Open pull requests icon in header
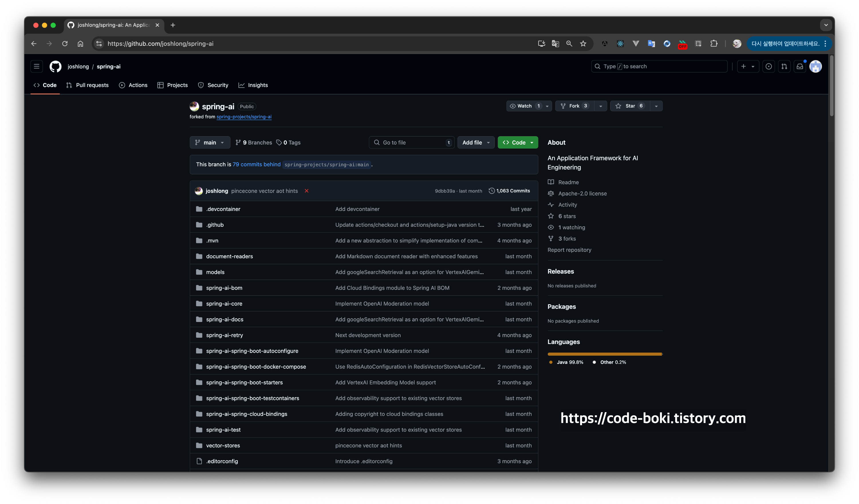 tap(784, 66)
